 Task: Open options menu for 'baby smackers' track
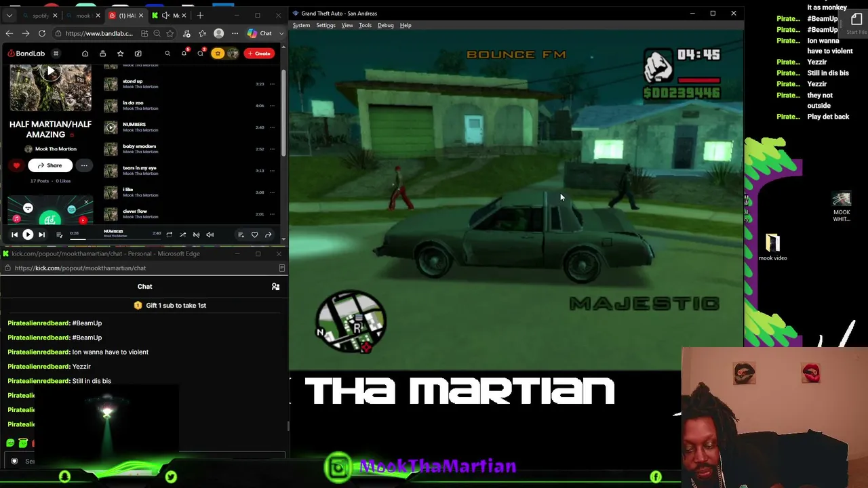[272, 149]
